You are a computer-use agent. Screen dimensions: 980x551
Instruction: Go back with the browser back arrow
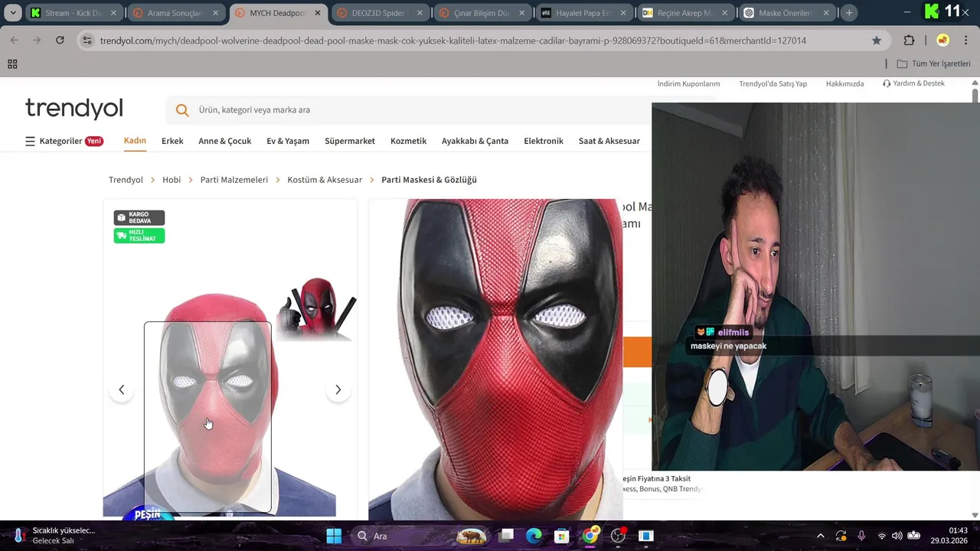pos(14,41)
